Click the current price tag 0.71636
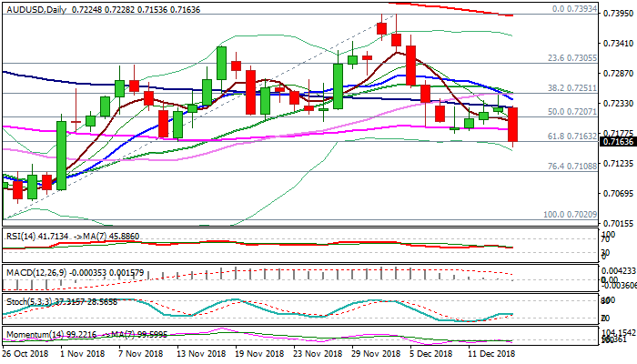The height and width of the screenshot is (364, 637). (618, 143)
